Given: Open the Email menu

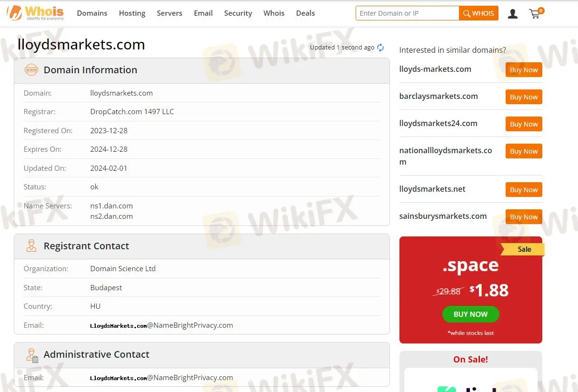Looking at the screenshot, I should [x=203, y=13].
